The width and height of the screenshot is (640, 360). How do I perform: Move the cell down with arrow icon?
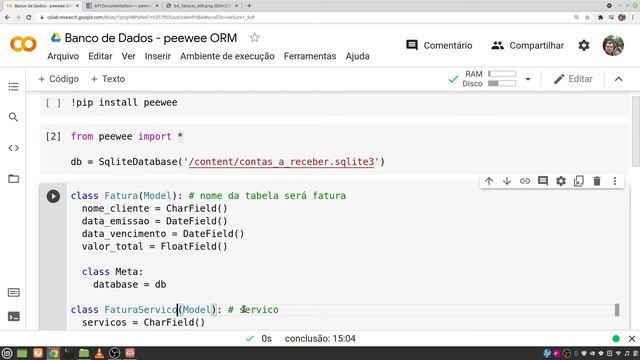tap(507, 181)
